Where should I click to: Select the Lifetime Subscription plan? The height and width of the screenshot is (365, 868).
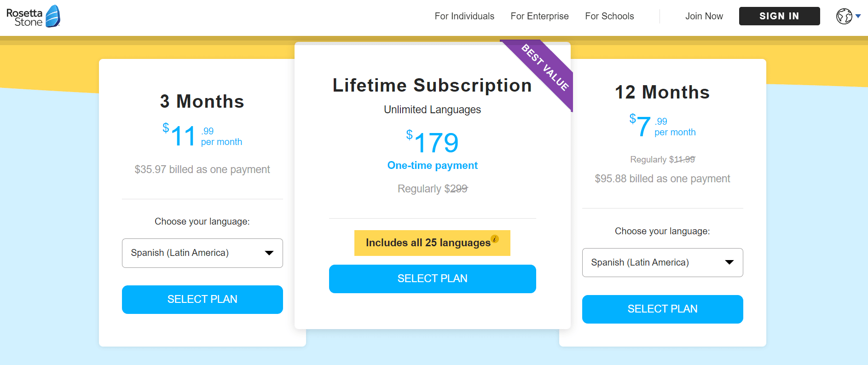(x=432, y=279)
